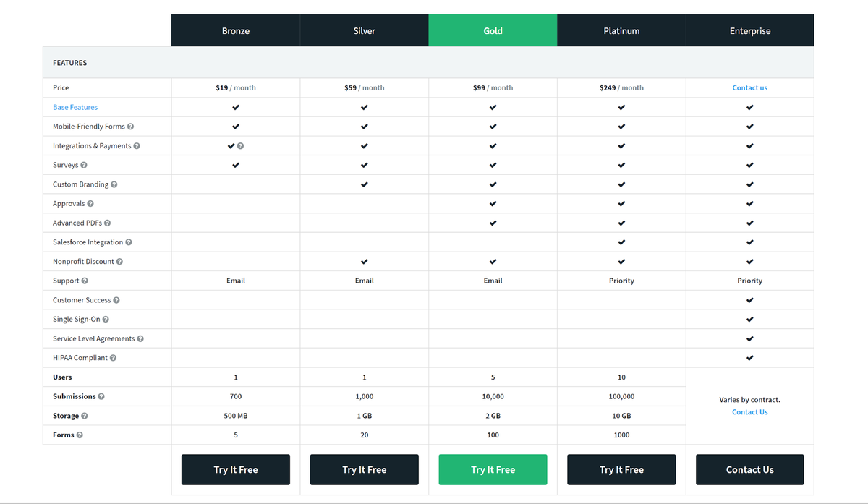Open the HIPAA Compliant help icon
Screen dimensions: 868x504
tap(114, 357)
